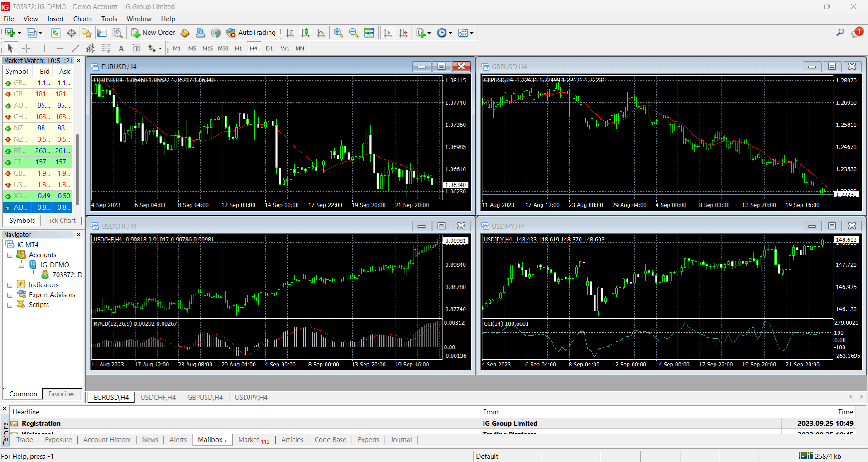Select the Crosshair tool
868x462 pixels.
pyautogui.click(x=26, y=48)
